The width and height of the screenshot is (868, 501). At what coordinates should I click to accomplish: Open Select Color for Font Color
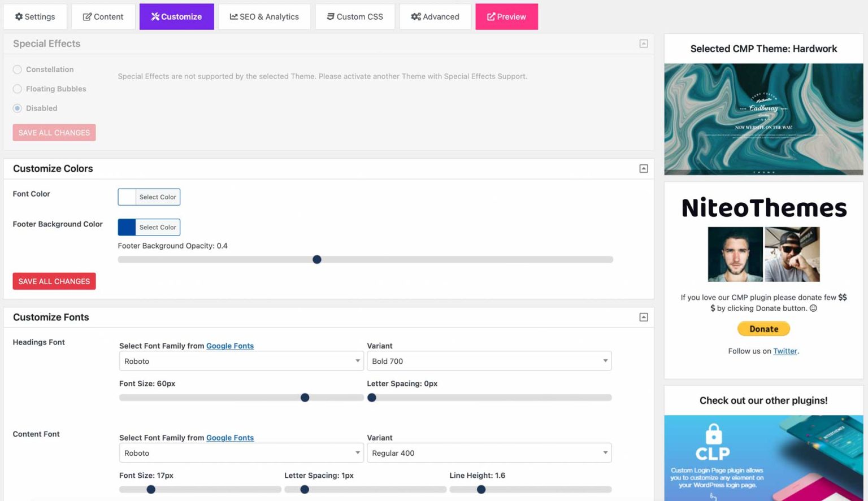tap(157, 197)
